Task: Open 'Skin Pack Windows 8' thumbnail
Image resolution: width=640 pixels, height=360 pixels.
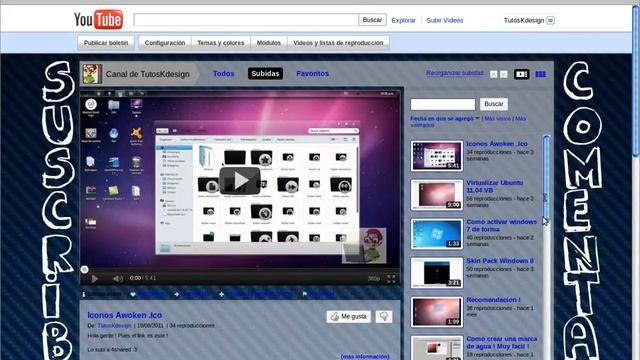Action: click(x=437, y=273)
